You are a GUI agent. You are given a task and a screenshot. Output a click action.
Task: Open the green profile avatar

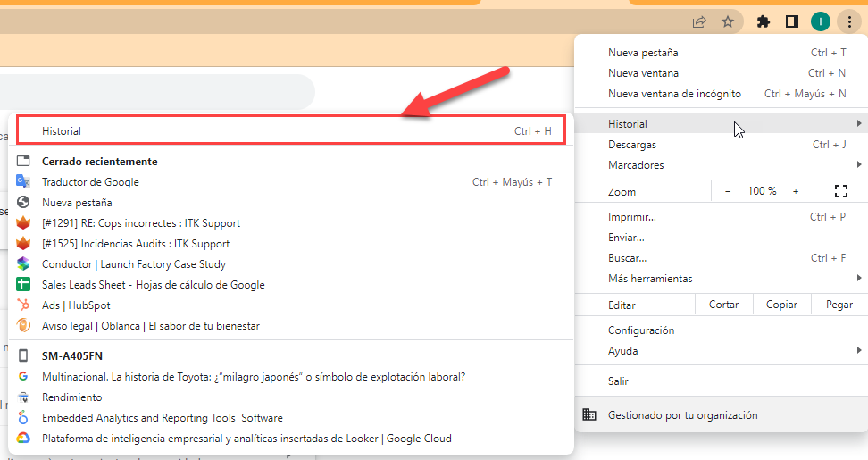[821, 21]
